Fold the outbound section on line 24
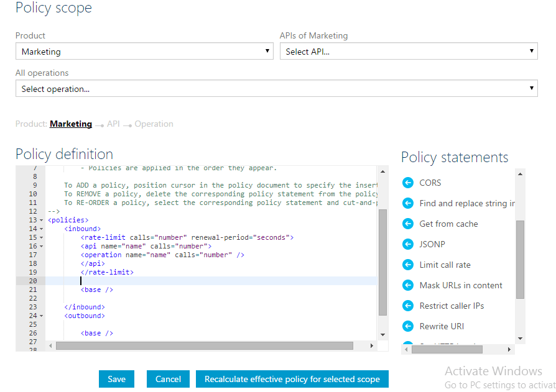This screenshot has width=556, height=392. point(41,316)
